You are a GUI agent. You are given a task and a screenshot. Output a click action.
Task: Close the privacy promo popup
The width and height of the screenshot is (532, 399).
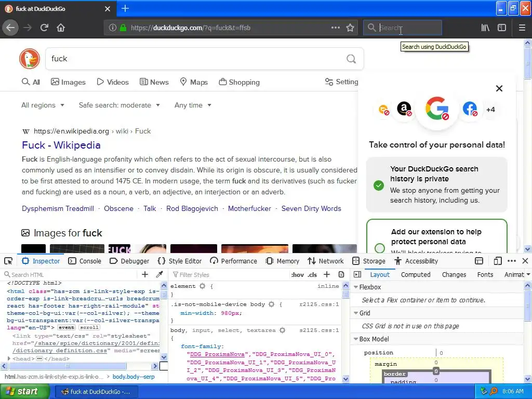pos(499,88)
